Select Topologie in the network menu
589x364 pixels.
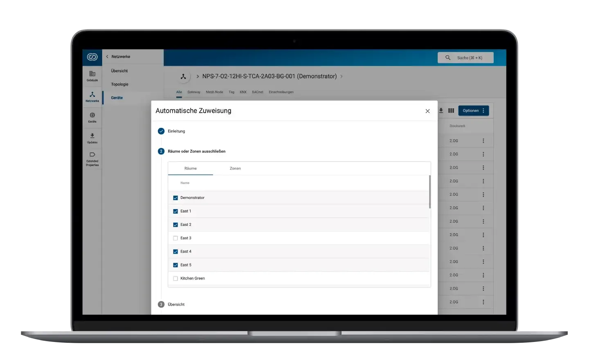tap(120, 84)
